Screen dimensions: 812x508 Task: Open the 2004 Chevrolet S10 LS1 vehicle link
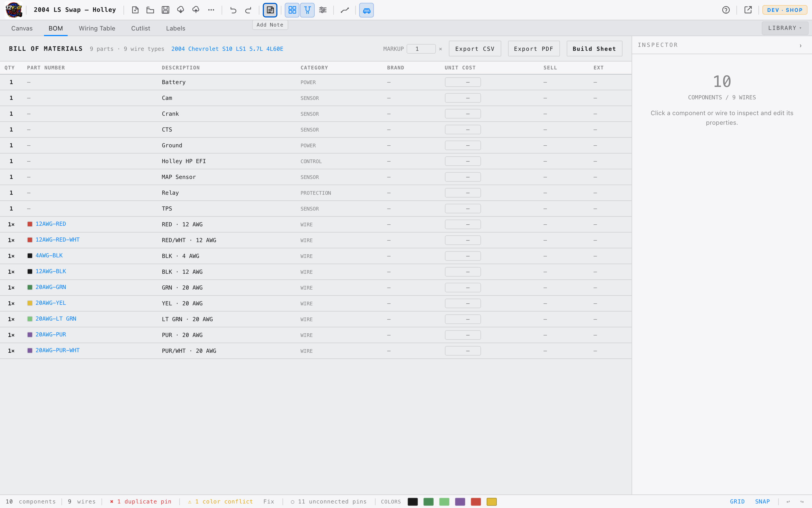(x=227, y=49)
